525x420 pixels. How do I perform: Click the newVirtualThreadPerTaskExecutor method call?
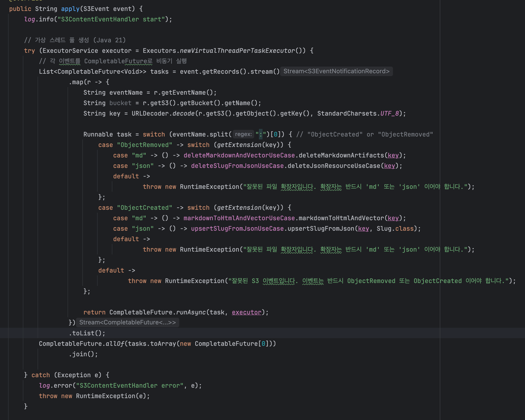pos(237,51)
